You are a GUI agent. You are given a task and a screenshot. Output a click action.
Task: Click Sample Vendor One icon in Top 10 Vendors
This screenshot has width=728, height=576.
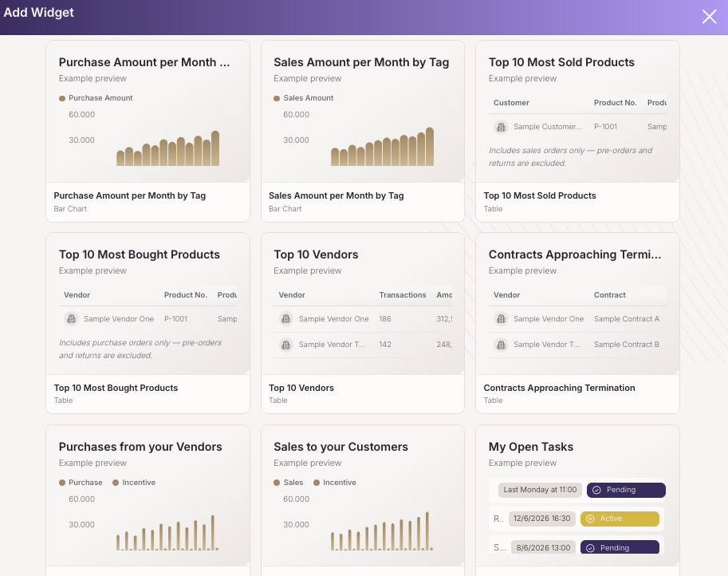tap(286, 318)
